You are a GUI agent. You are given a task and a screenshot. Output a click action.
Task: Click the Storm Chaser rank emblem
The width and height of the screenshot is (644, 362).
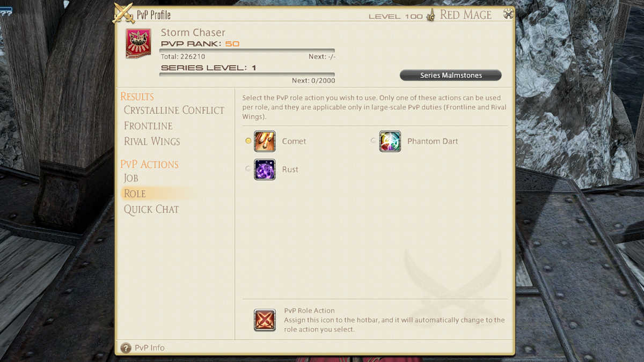point(138,43)
